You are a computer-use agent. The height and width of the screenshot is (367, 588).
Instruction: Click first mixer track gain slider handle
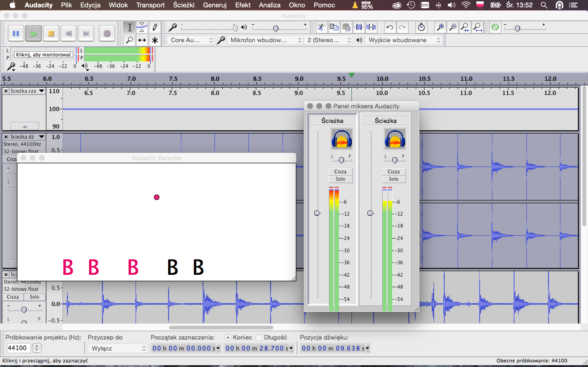[x=317, y=213]
